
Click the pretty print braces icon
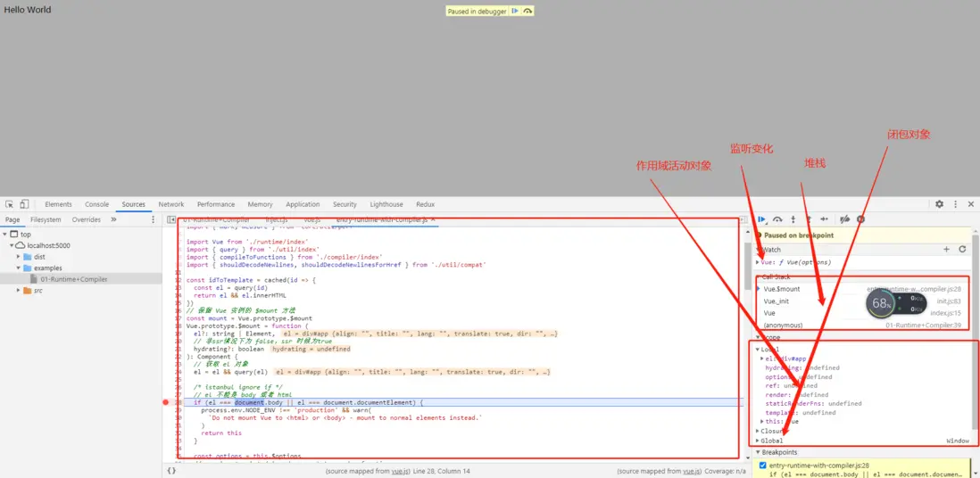172,471
